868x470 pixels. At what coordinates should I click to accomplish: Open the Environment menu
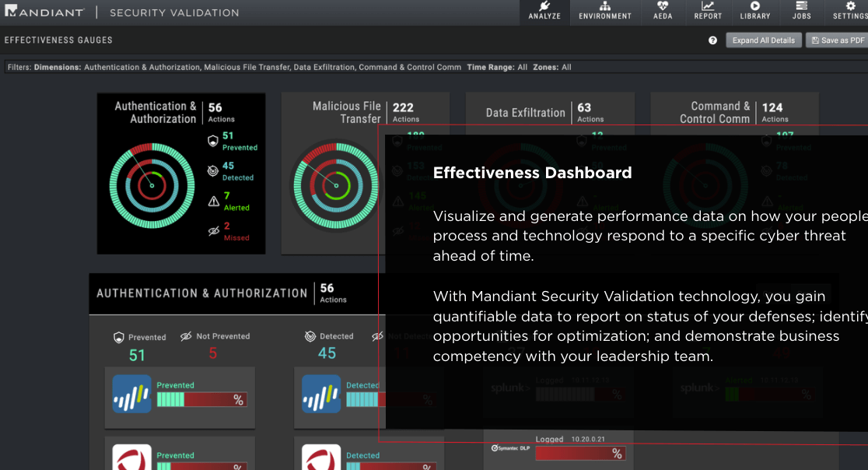[x=604, y=11]
